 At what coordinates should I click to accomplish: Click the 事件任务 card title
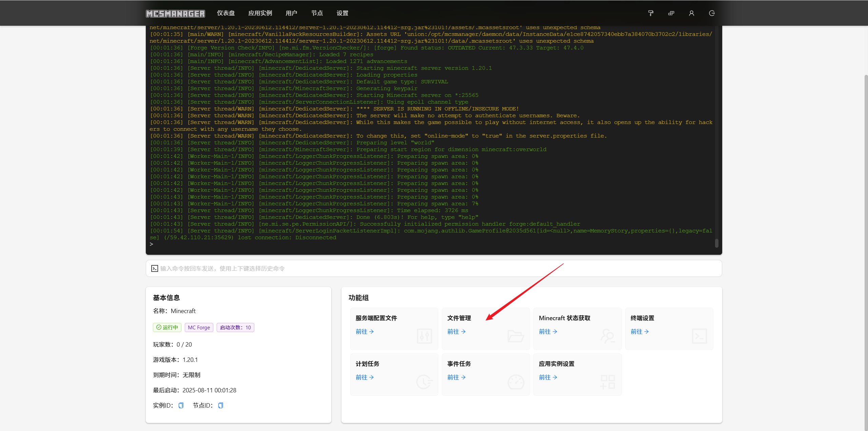(x=459, y=364)
